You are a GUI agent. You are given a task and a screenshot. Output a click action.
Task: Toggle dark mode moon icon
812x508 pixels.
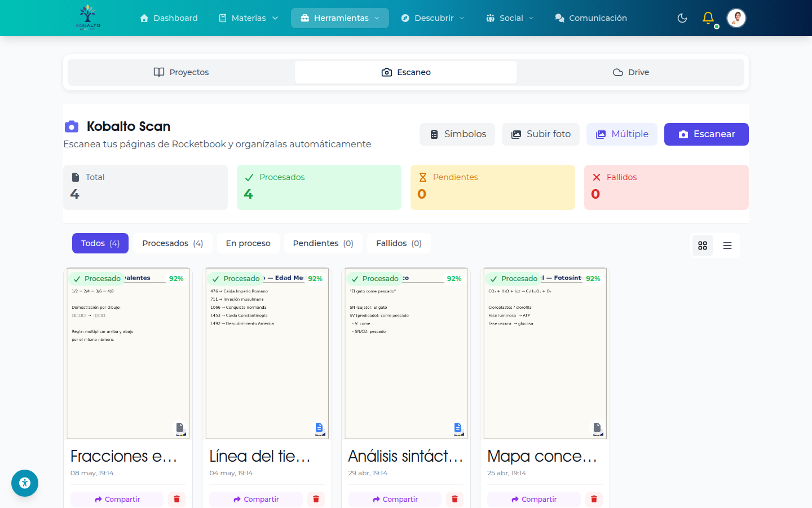682,18
